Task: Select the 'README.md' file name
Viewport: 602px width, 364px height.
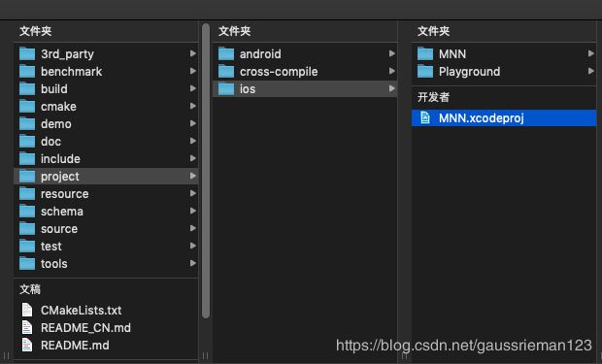Action: [x=75, y=346]
